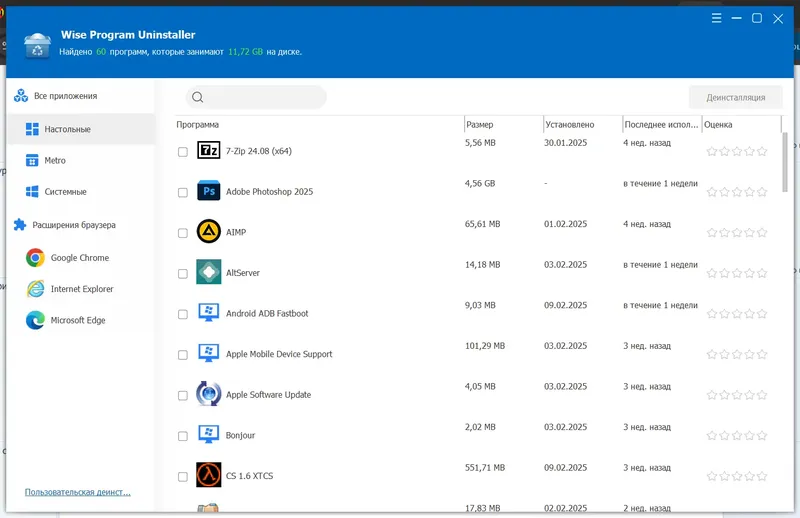Click the Bonjour program icon
The height and width of the screenshot is (518, 800).
point(209,434)
